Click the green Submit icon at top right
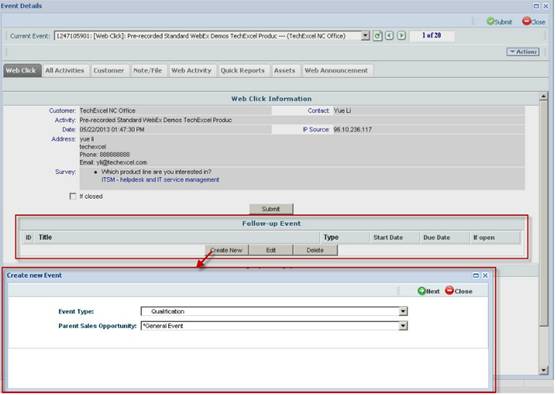Image resolution: width=556 pixels, height=395 pixels. click(x=490, y=21)
